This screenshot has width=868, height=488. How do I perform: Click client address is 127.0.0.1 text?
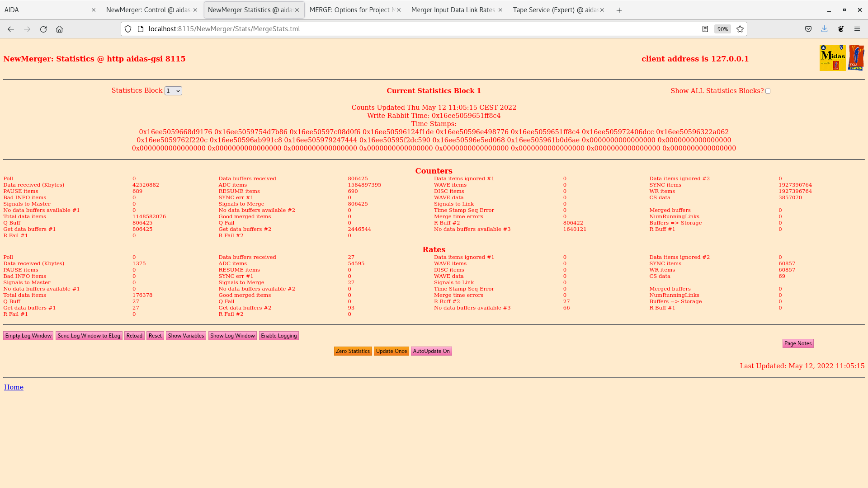695,59
